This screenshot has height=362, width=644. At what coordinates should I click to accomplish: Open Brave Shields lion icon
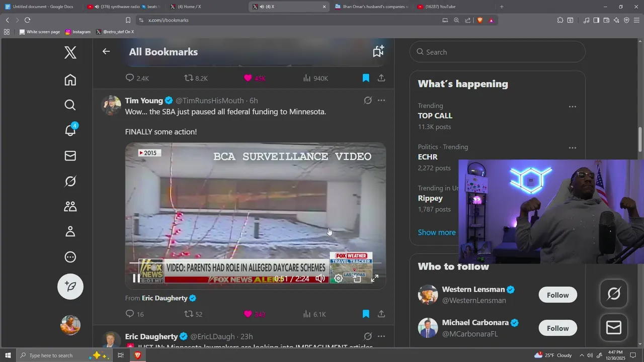click(x=479, y=20)
